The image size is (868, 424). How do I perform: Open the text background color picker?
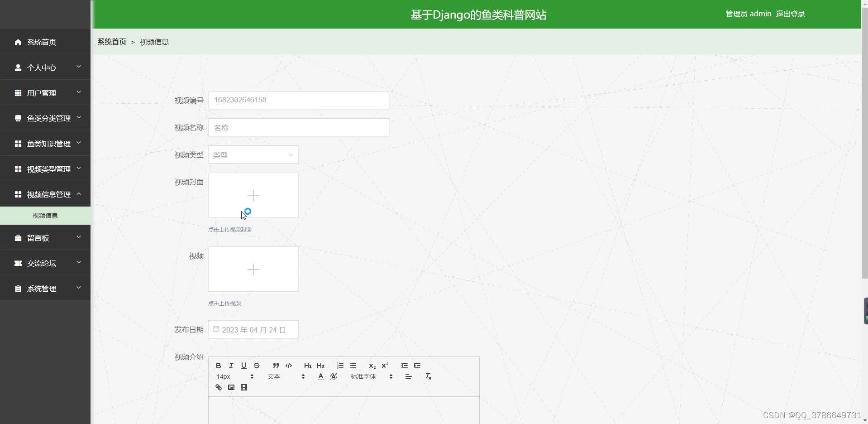[334, 376]
